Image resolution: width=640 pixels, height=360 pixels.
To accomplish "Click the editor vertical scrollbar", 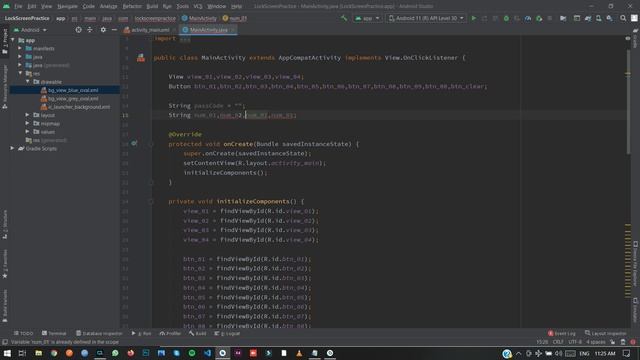I will 628,102.
